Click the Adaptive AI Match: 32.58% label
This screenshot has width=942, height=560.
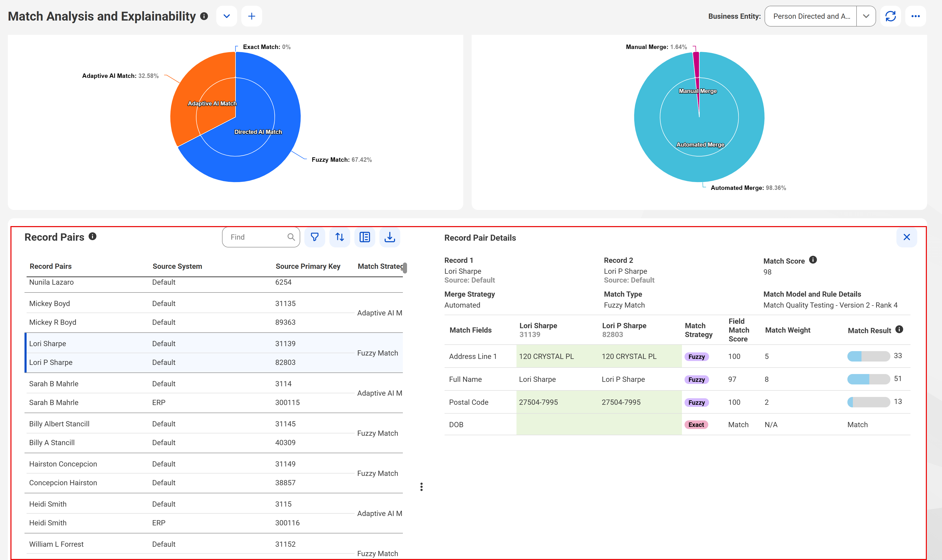point(120,76)
